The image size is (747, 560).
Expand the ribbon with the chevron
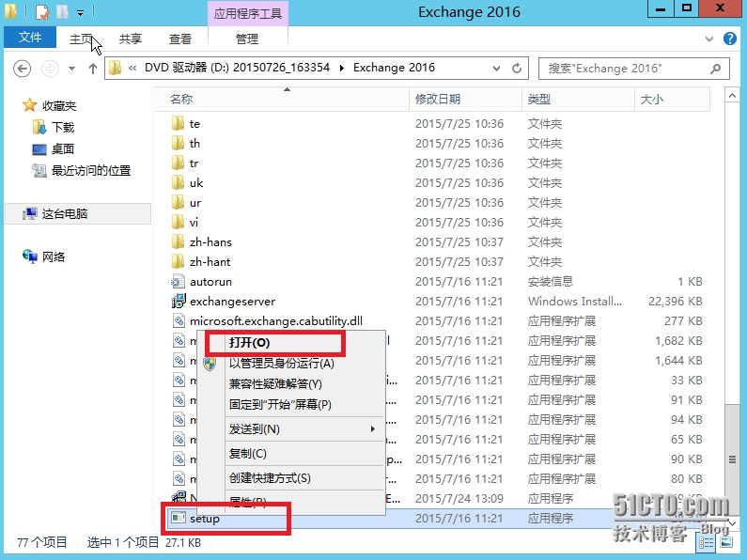coord(709,39)
